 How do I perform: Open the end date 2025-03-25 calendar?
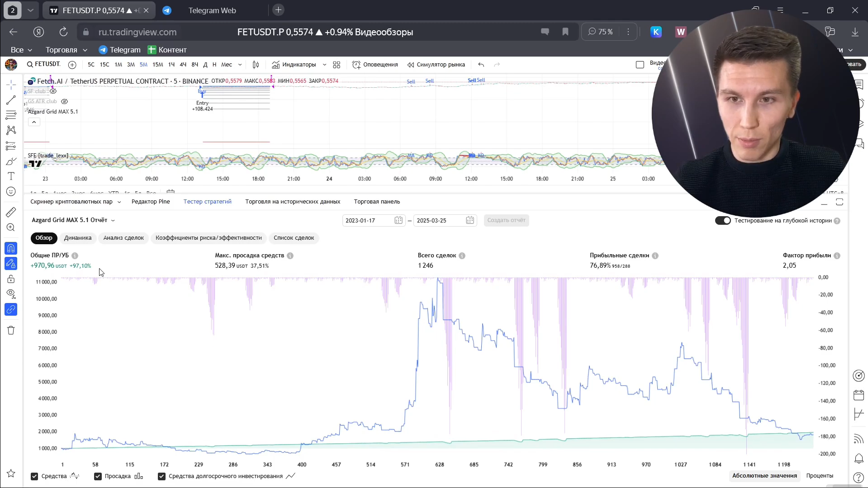coord(470,220)
